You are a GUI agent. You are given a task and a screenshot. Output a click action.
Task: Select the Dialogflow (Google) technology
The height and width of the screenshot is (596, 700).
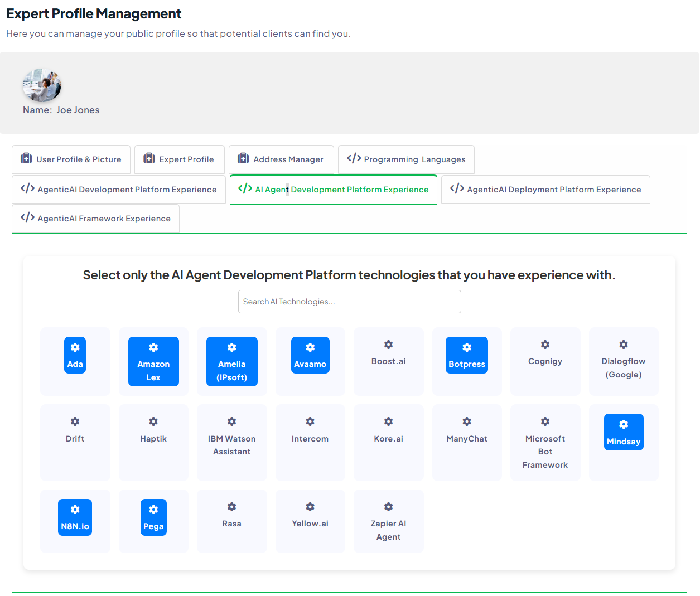pos(623,361)
